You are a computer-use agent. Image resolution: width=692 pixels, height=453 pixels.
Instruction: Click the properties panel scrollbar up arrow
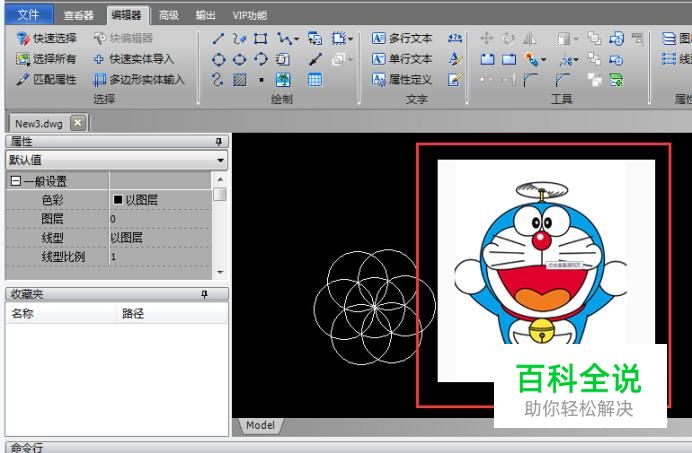point(220,179)
